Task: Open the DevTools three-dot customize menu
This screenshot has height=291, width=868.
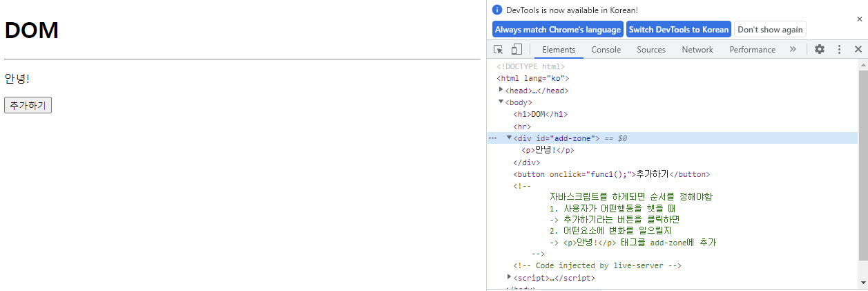Action: click(839, 49)
